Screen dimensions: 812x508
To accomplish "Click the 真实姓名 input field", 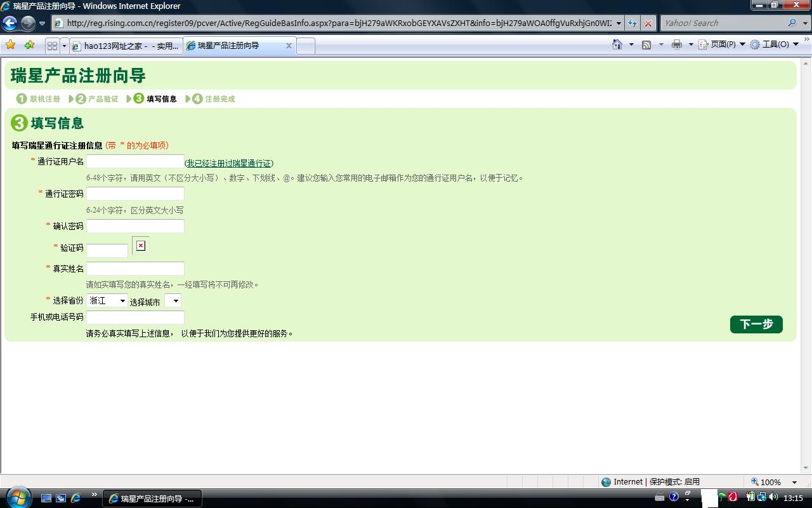I will [x=135, y=269].
